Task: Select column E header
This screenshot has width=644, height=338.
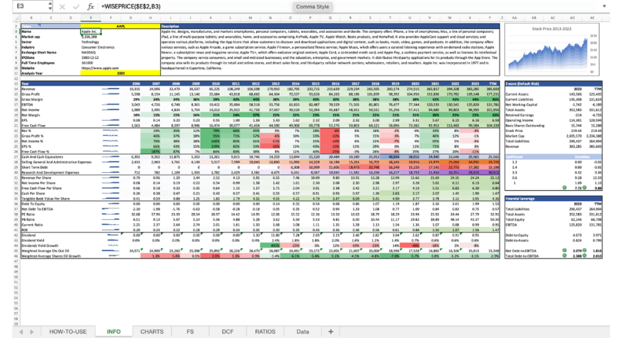Action: tap(91, 19)
